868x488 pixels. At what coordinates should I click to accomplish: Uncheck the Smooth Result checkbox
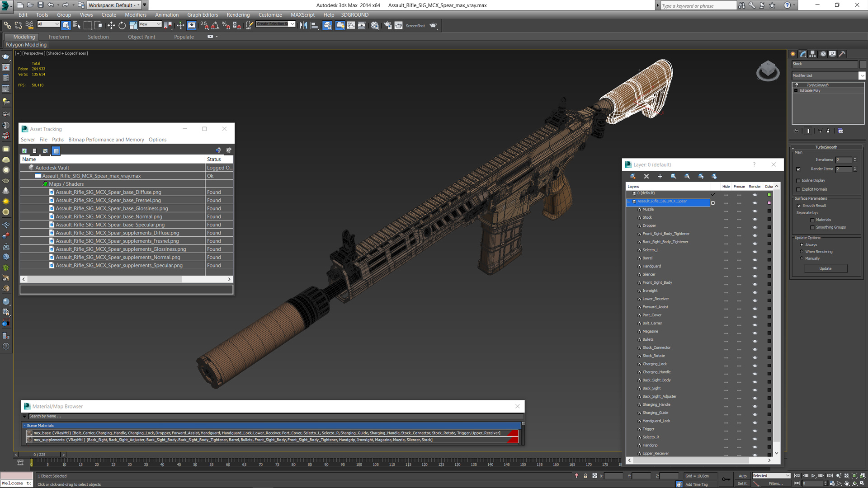[x=799, y=206]
